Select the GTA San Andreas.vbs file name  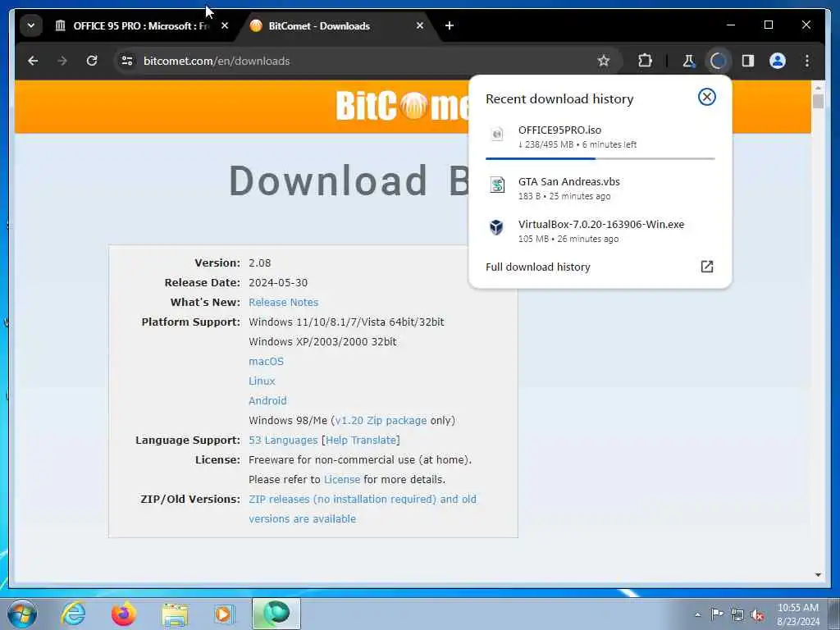tap(569, 181)
